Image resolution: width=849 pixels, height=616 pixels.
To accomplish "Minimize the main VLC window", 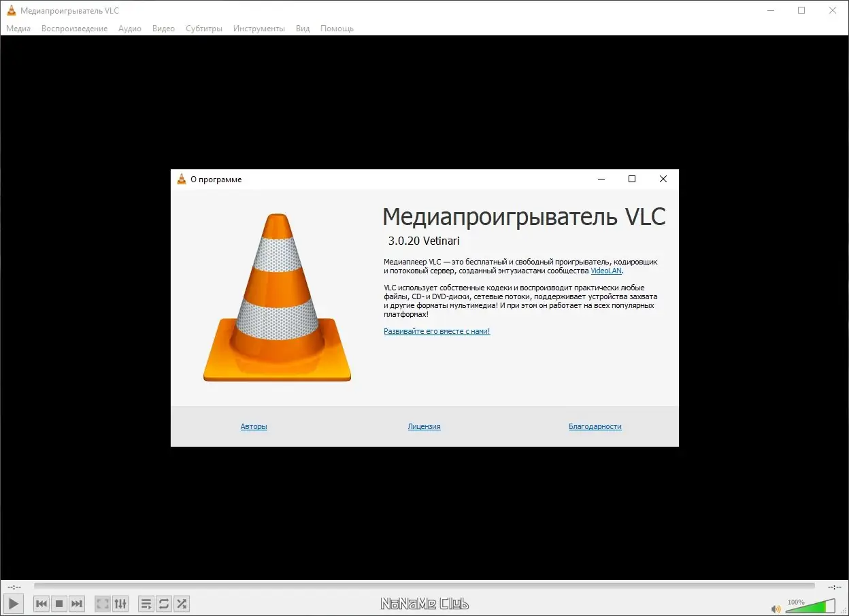I will point(771,10).
